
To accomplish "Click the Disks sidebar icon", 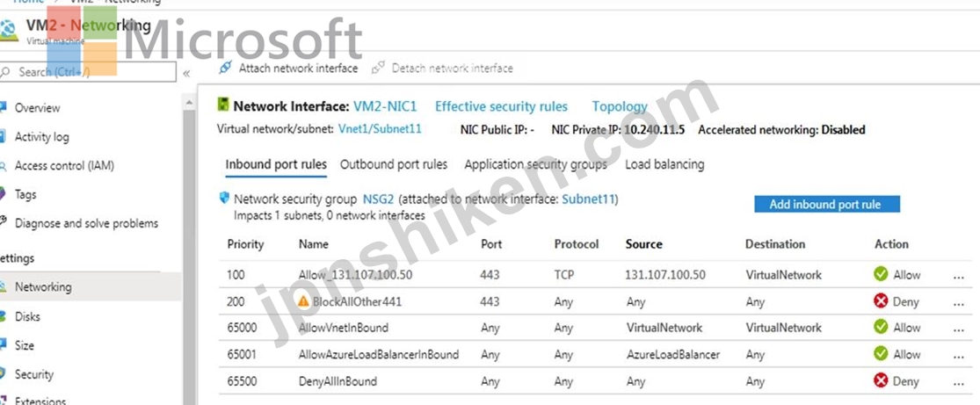I will click(x=4, y=316).
